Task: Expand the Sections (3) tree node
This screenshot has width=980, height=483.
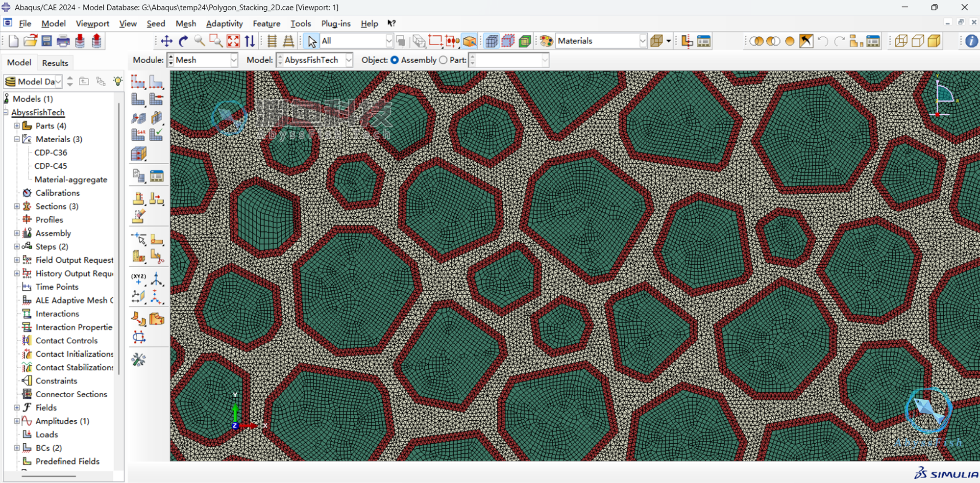Action: [17, 206]
